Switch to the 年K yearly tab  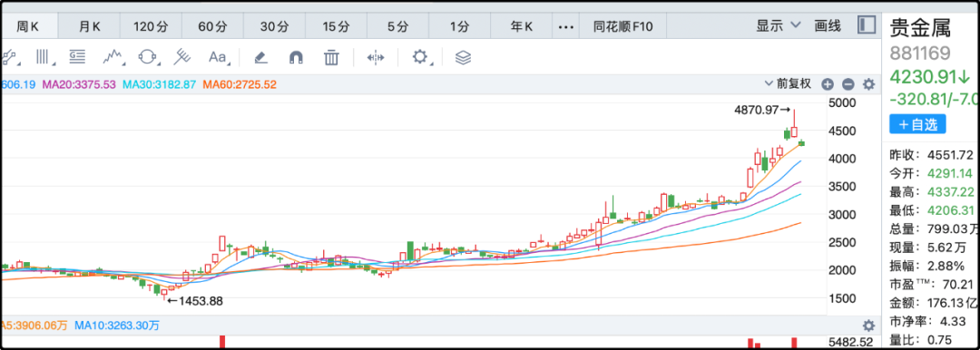point(521,26)
